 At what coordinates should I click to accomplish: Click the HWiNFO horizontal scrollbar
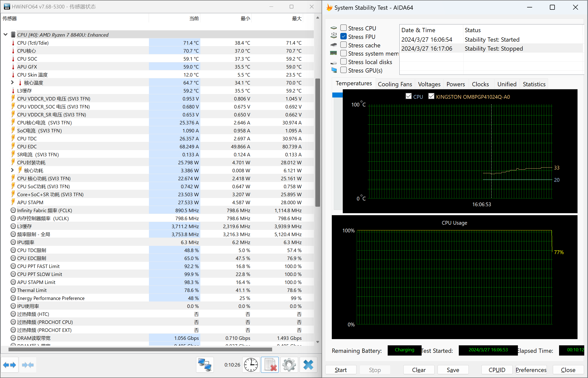click(140, 349)
